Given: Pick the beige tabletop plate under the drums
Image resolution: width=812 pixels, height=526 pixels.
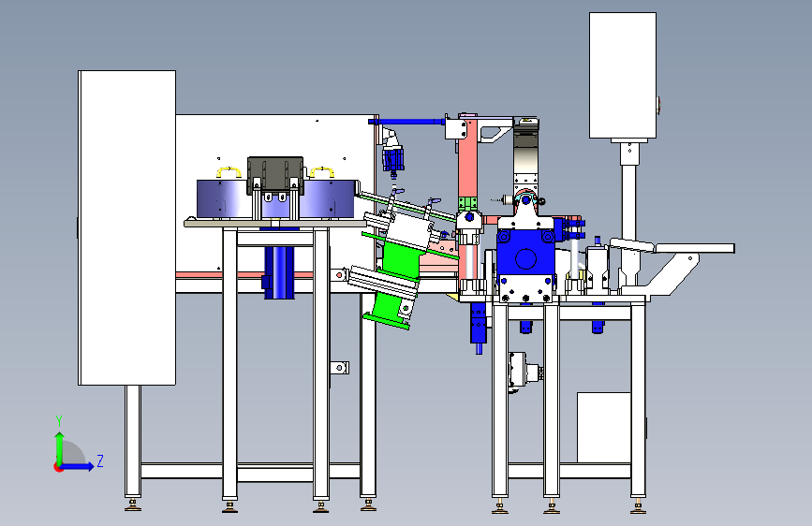Looking at the screenshot, I should [x=275, y=223].
